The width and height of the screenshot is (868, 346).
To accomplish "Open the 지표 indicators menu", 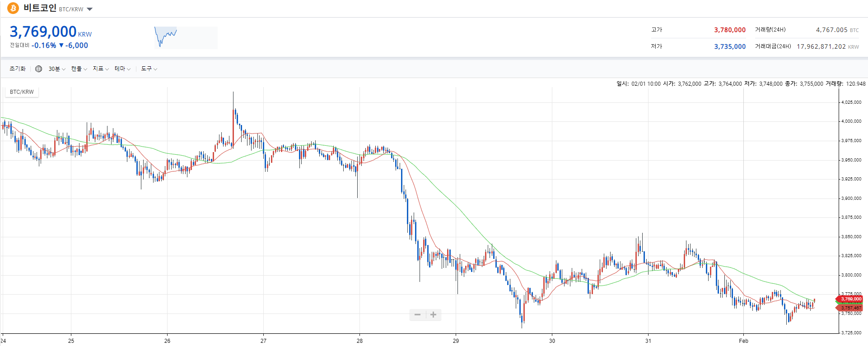I will click(101, 69).
